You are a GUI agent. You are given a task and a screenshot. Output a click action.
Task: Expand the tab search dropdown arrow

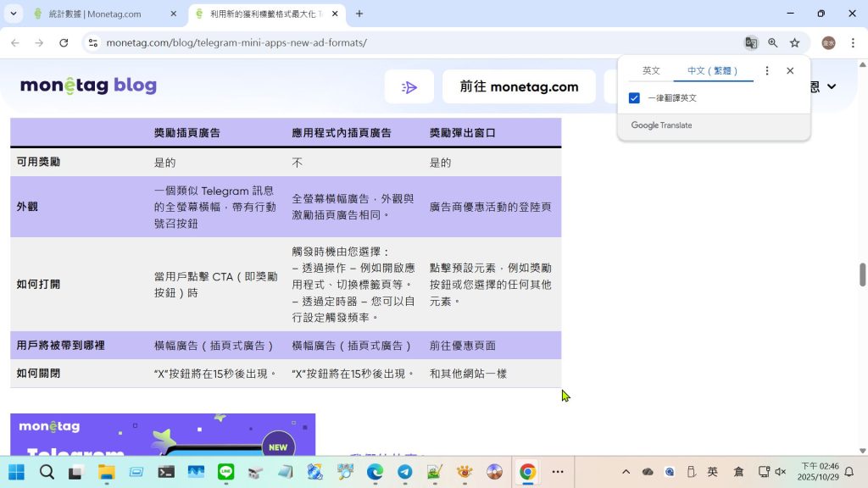(x=14, y=14)
